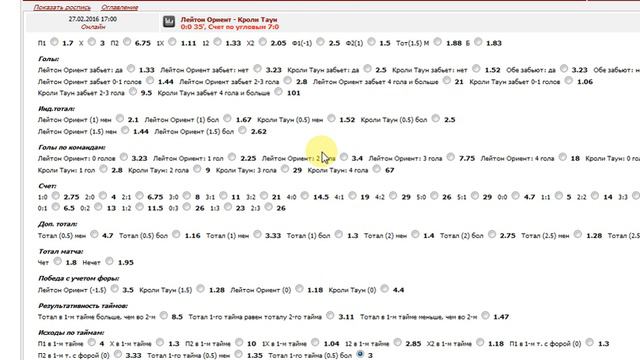Pick Кроли Таун забьет 0-1 голов 1.06
Viewport: 640px width, 360px height.
point(569,80)
